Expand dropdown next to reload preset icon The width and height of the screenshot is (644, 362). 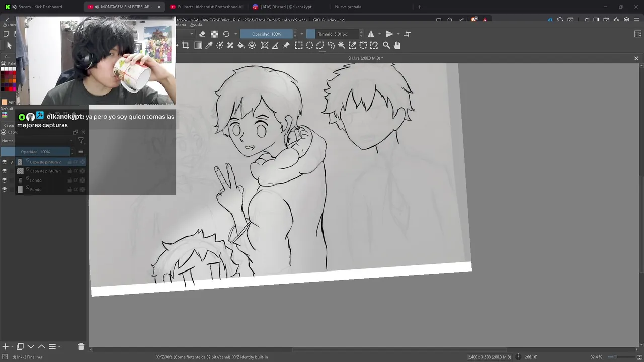click(234, 34)
